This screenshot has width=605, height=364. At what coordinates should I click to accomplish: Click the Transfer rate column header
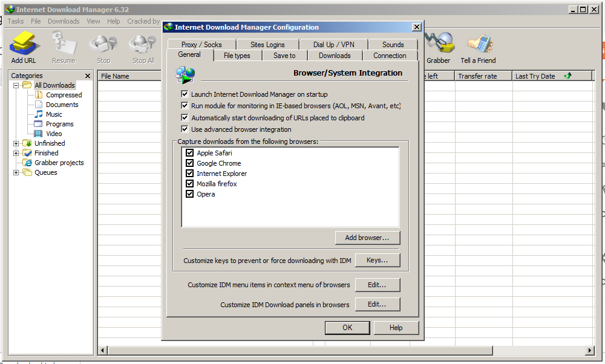click(x=483, y=76)
